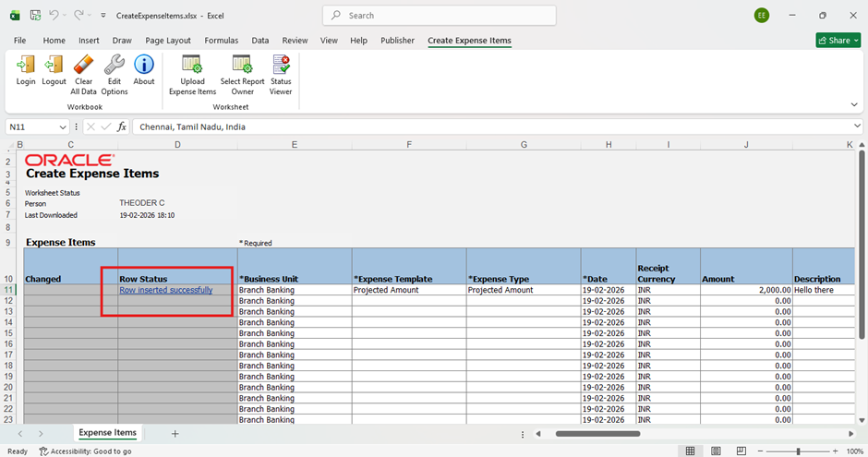Click scroll right arrow on horizontal scrollbar

(850, 434)
